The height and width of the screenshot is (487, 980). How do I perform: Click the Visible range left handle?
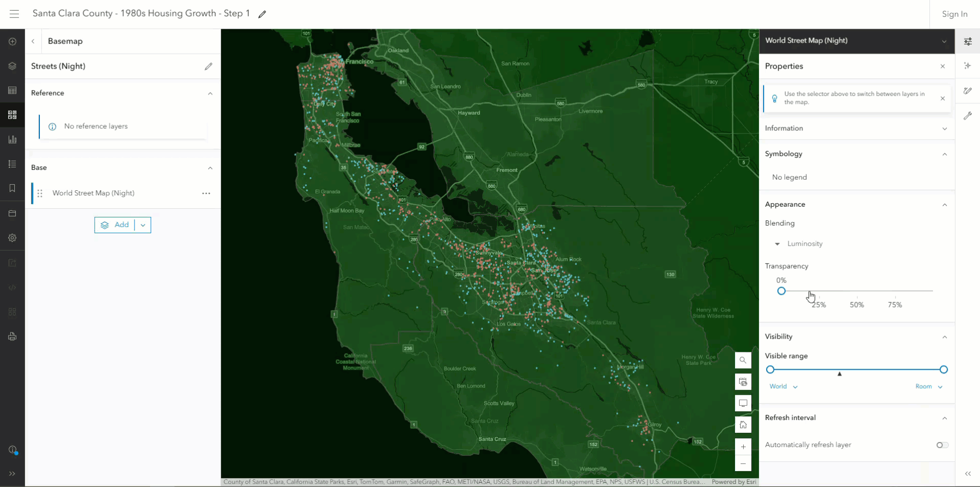770,370
